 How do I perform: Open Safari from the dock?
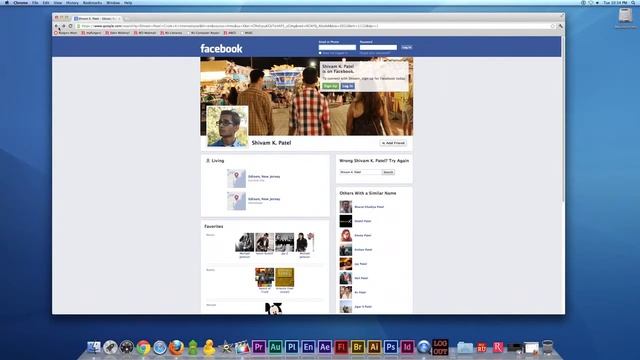click(x=160, y=348)
